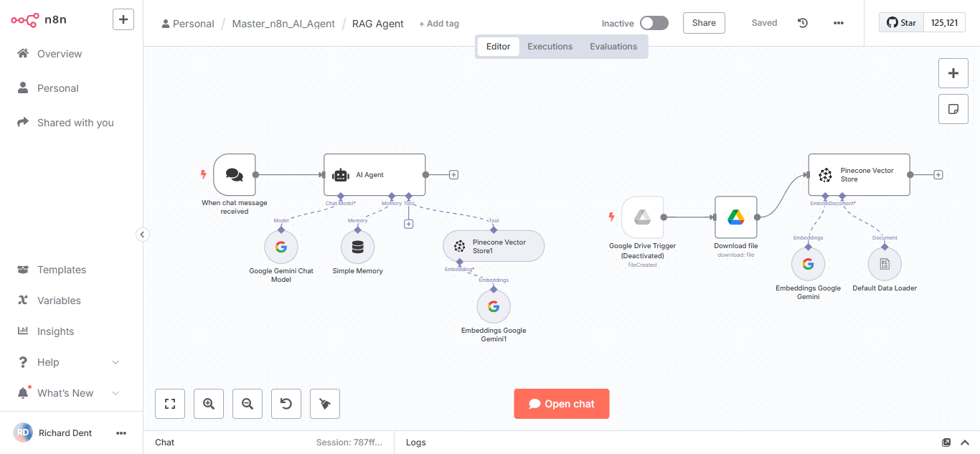The width and height of the screenshot is (980, 454).
Task: Switch to the Executions tab
Action: tap(550, 47)
